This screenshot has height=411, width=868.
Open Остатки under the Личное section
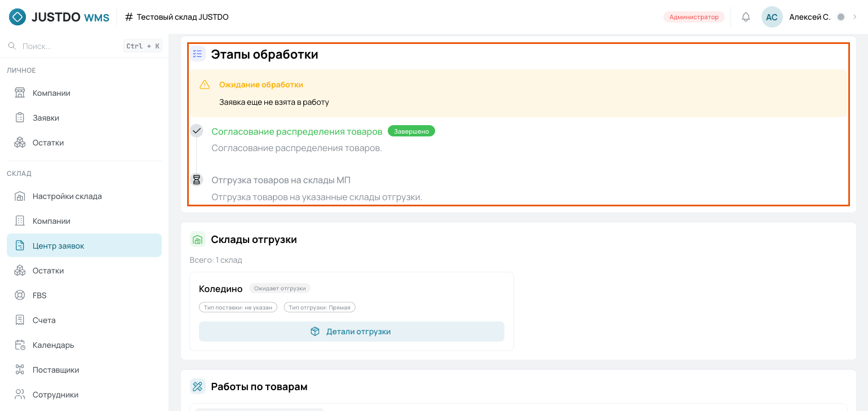pos(85,143)
